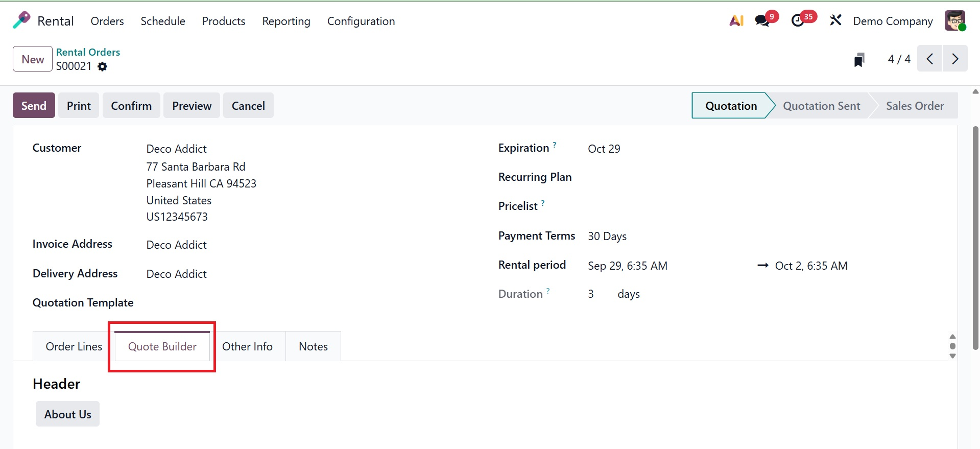Screen dimensions: 980x449
Task: Open the chat messages icon
Action: (x=762, y=21)
